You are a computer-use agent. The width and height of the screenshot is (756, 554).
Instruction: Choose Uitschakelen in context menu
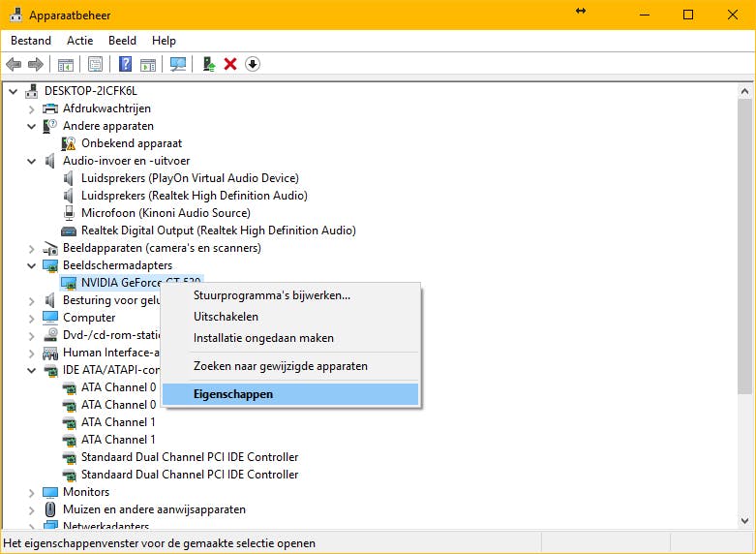(290, 317)
